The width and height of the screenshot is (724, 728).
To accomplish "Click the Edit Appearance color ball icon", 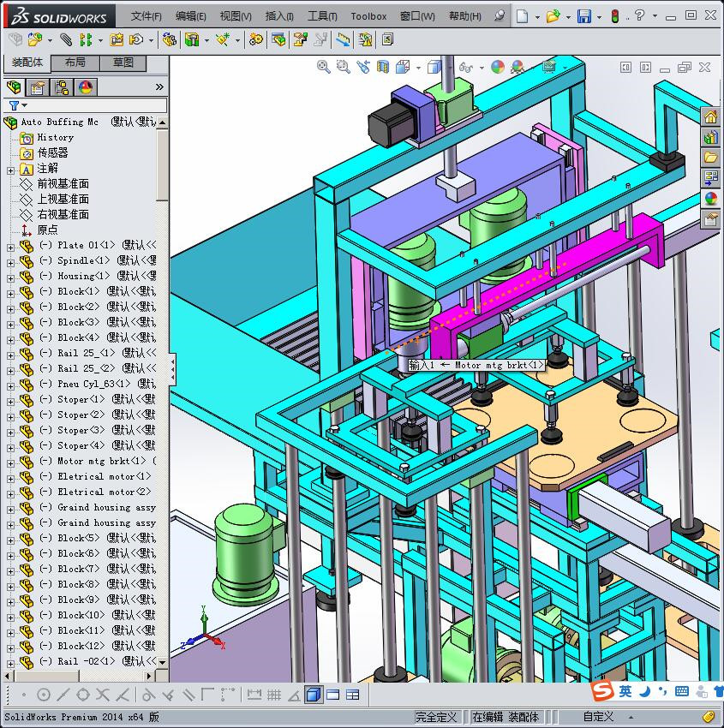I will click(x=497, y=67).
